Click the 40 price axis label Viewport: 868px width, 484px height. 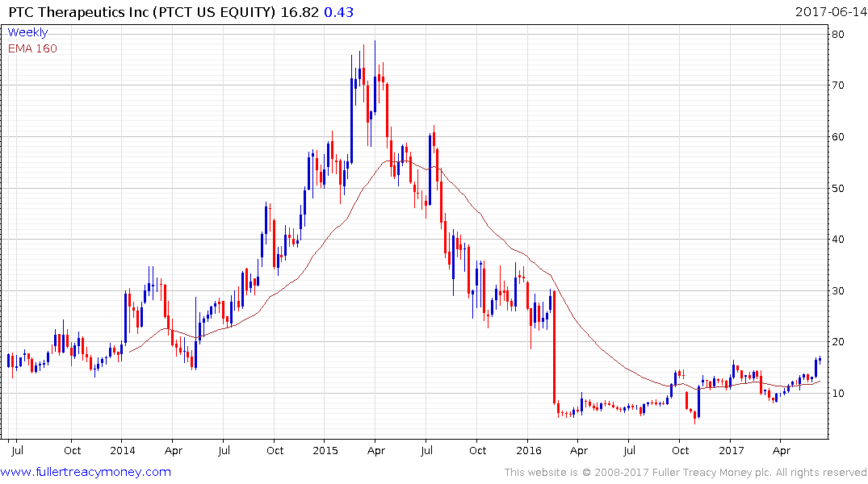click(x=838, y=240)
